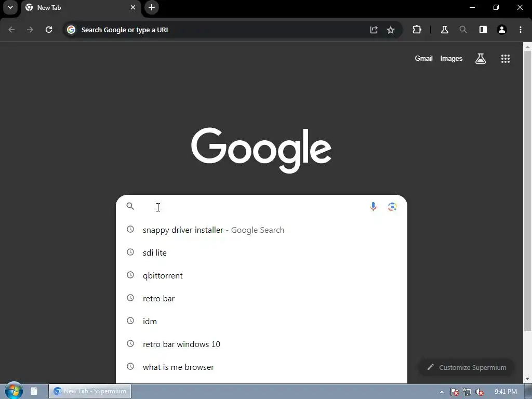Viewport: 532px width, 399px height.
Task: Open the Extensions puzzle icon
Action: click(417, 30)
